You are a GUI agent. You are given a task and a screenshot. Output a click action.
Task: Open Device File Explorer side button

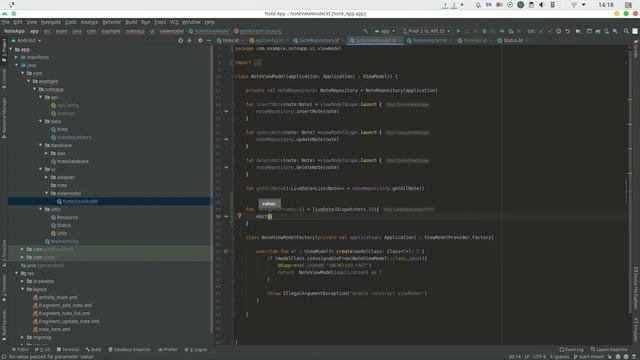(636, 288)
